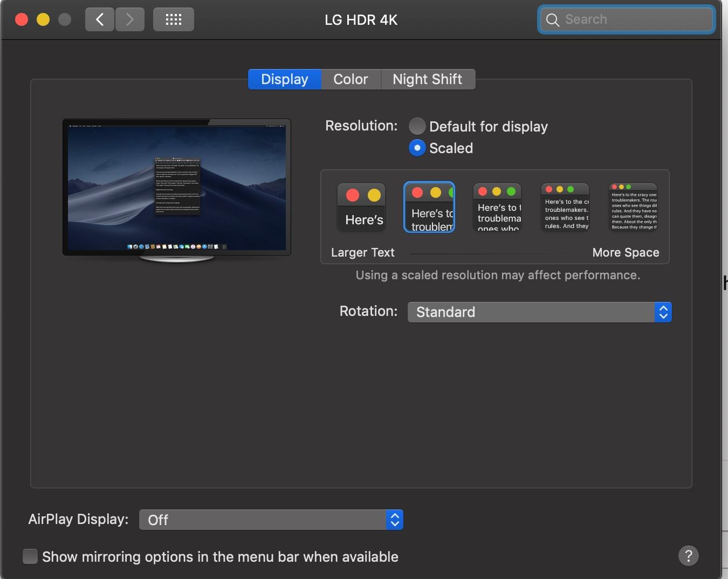The height and width of the screenshot is (579, 728).
Task: Minimize the LG HDR 4K window
Action: [x=43, y=20]
